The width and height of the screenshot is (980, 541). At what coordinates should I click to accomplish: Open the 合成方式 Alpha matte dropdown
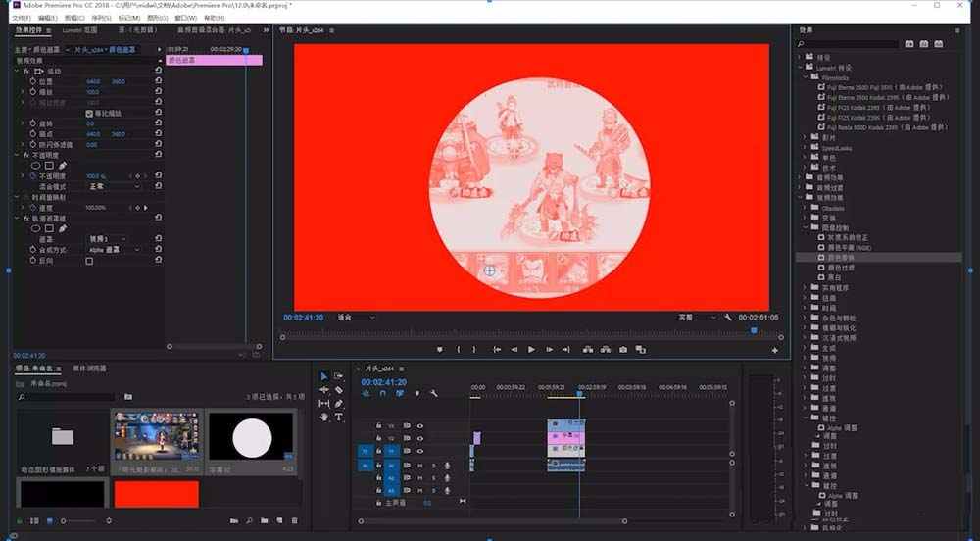tap(115, 250)
